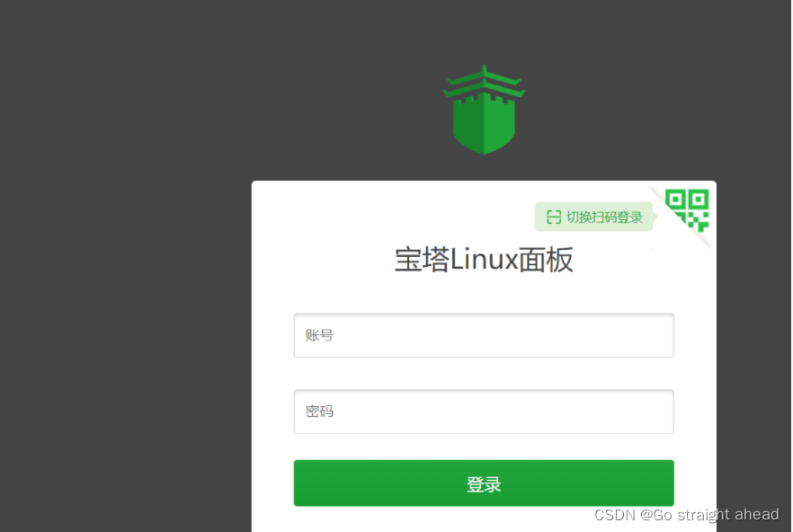Image resolution: width=793 pixels, height=532 pixels.
Task: Click the top-right square of QR icon
Action: (x=699, y=199)
